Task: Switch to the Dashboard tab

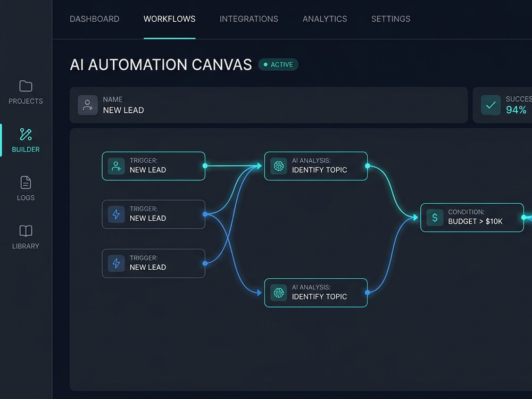Action: click(94, 19)
